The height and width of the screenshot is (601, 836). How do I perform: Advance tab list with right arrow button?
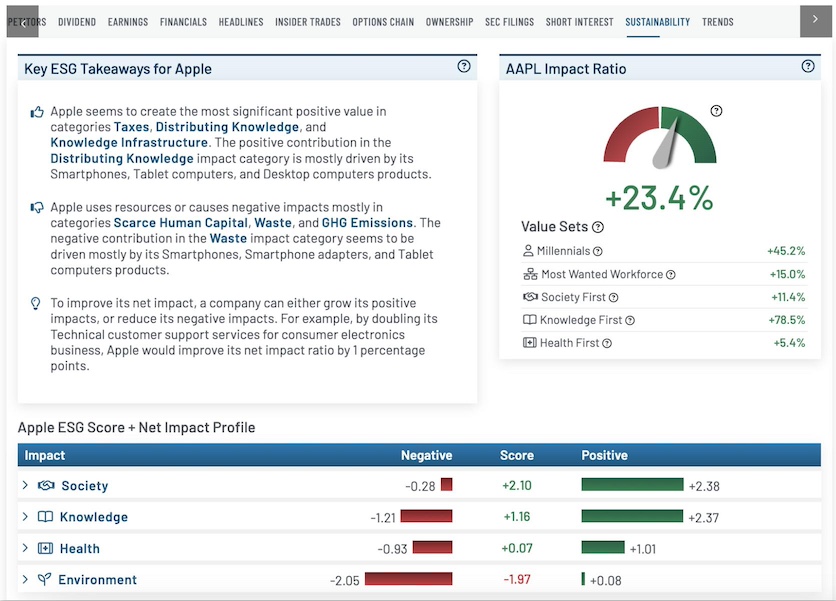pos(815,21)
